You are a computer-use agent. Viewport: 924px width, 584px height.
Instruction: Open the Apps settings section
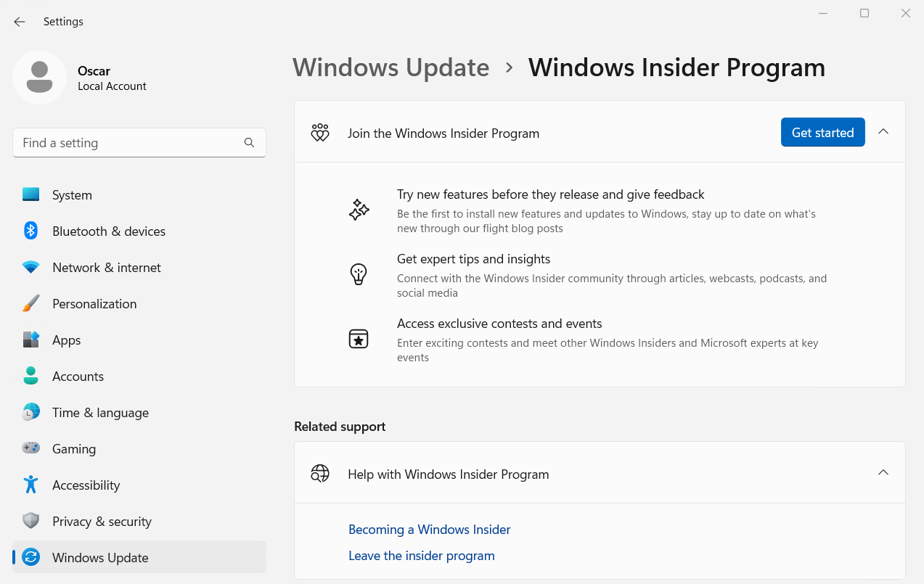coord(66,340)
